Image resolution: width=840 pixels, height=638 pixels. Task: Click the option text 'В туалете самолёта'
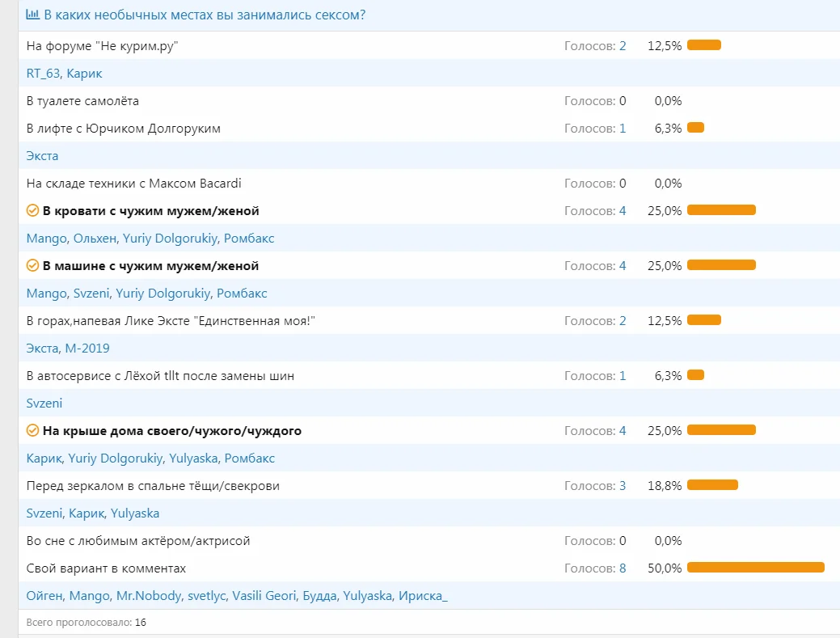(82, 101)
